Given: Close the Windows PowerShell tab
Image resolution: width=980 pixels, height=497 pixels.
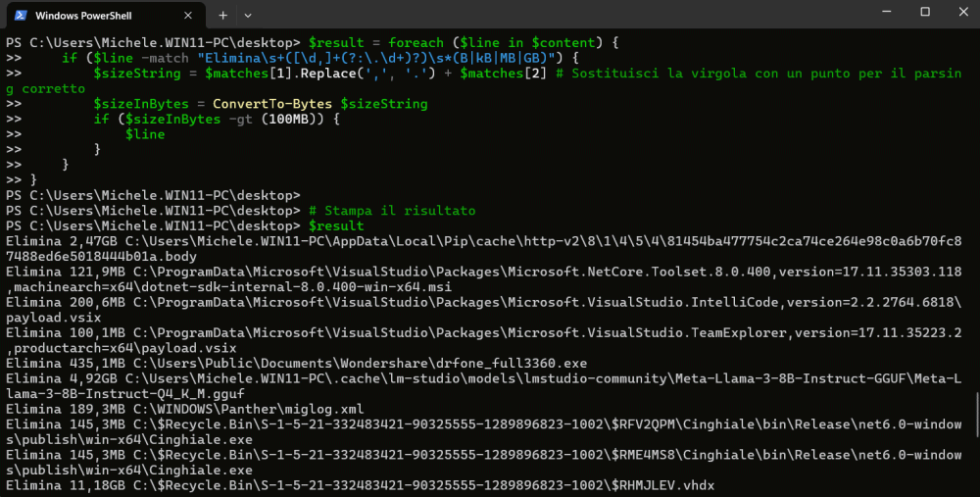Looking at the screenshot, I should 188,16.
